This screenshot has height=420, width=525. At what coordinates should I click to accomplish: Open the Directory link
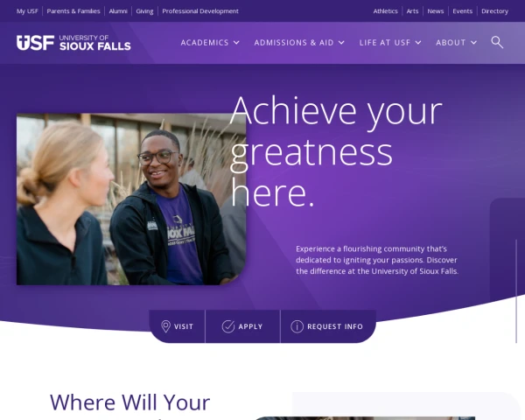[494, 11]
